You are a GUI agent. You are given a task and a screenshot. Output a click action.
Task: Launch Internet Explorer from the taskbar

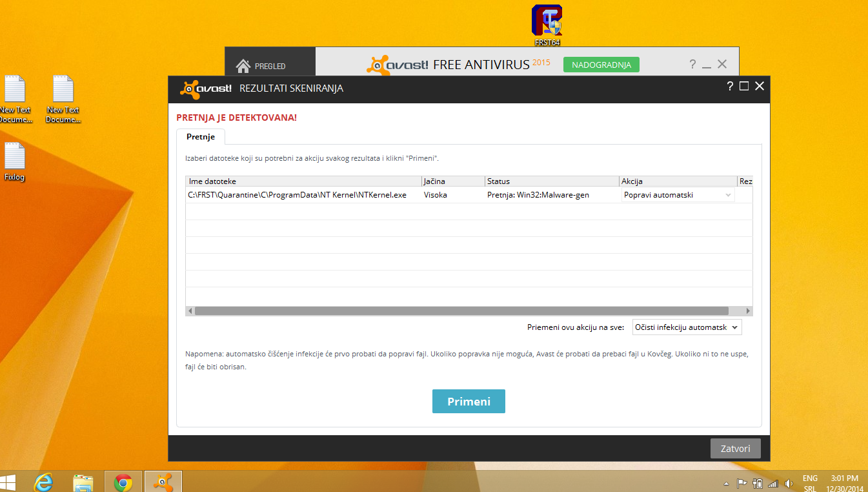[x=45, y=482]
